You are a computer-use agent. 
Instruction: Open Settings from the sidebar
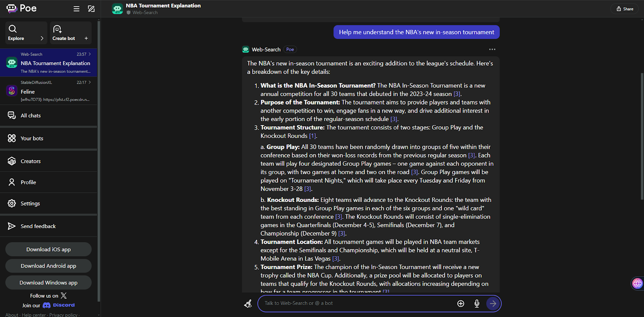(49, 204)
